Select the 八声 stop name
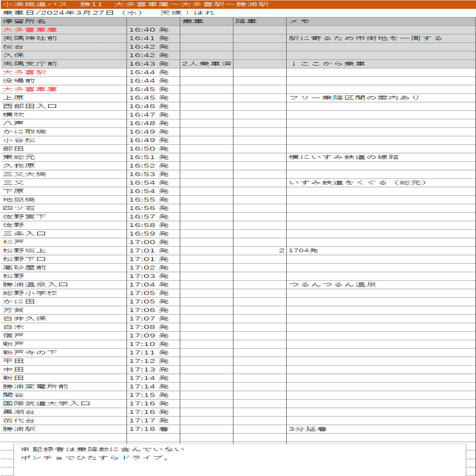Image resolution: width=476 pixels, height=476 pixels. [13, 123]
